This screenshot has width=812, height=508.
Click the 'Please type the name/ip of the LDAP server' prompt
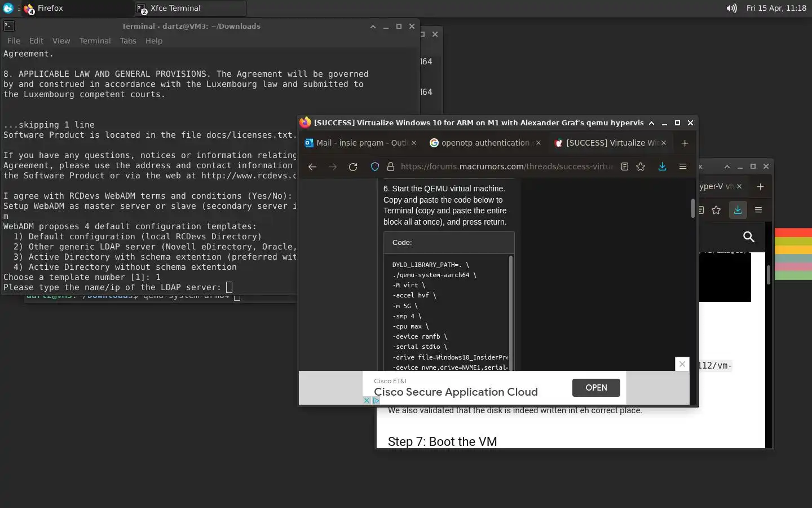coord(112,287)
